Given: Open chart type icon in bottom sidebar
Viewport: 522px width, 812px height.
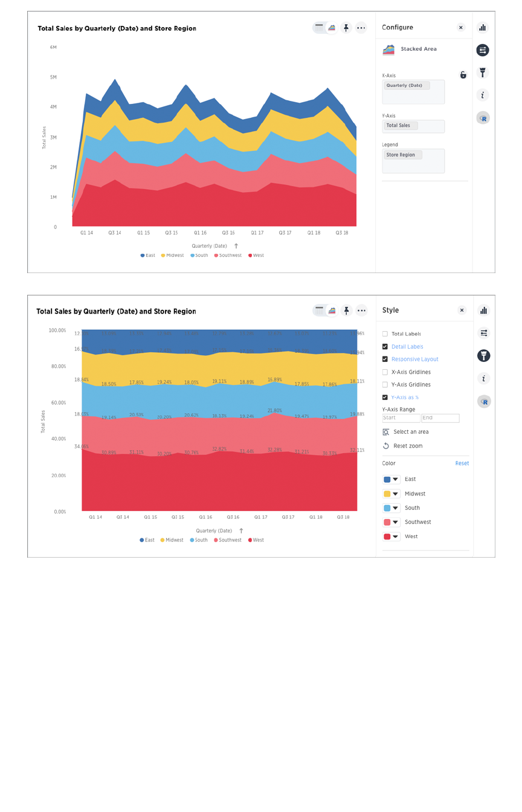Looking at the screenshot, I should 483,311.
